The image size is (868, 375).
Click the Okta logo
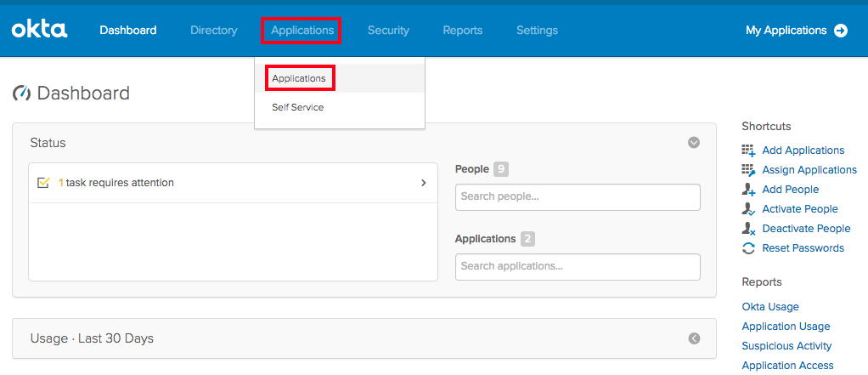pyautogui.click(x=39, y=30)
